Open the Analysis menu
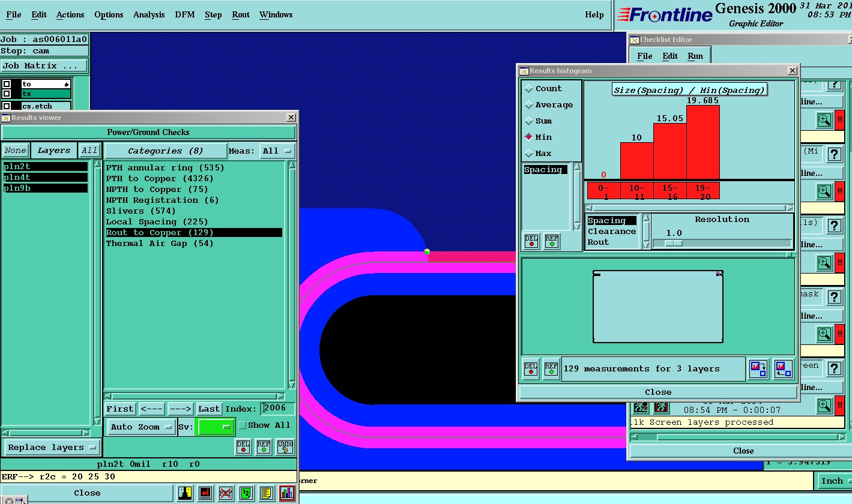The image size is (852, 504). tap(149, 15)
